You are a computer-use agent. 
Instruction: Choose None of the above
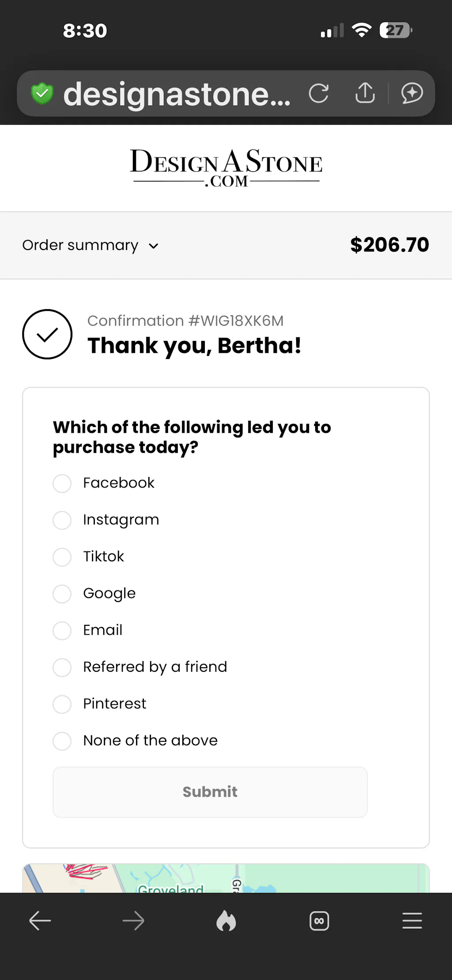pyautogui.click(x=62, y=741)
